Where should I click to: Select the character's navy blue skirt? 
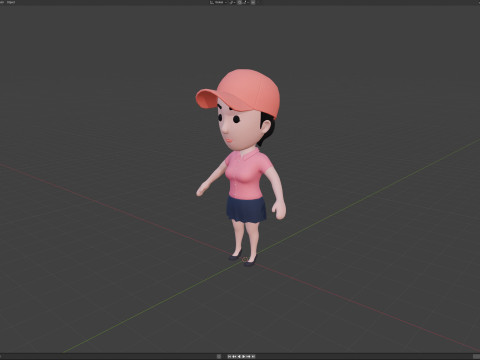click(x=246, y=210)
